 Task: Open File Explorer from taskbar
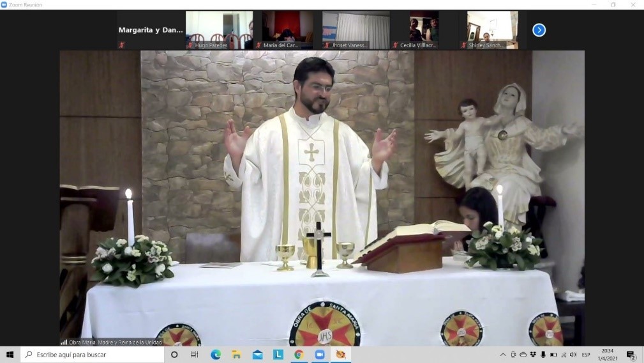[x=236, y=355]
